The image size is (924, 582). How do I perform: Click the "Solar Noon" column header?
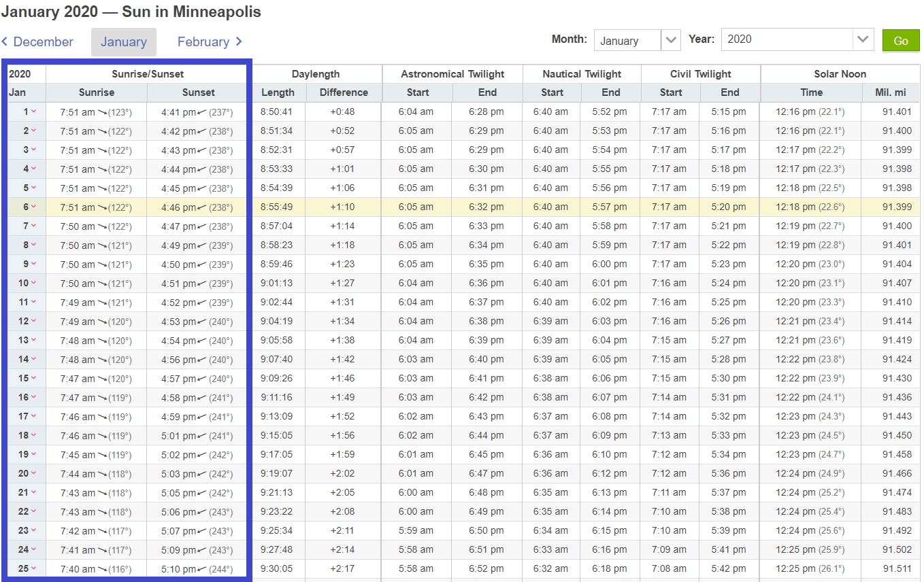tap(840, 74)
